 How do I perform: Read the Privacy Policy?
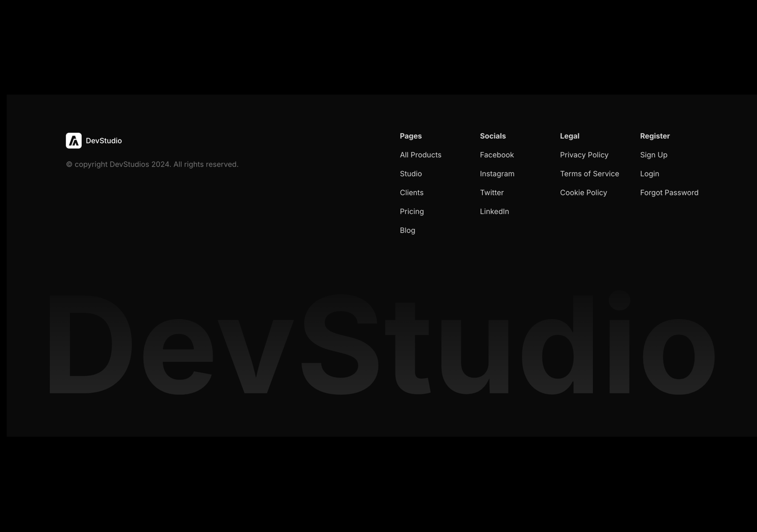click(584, 155)
